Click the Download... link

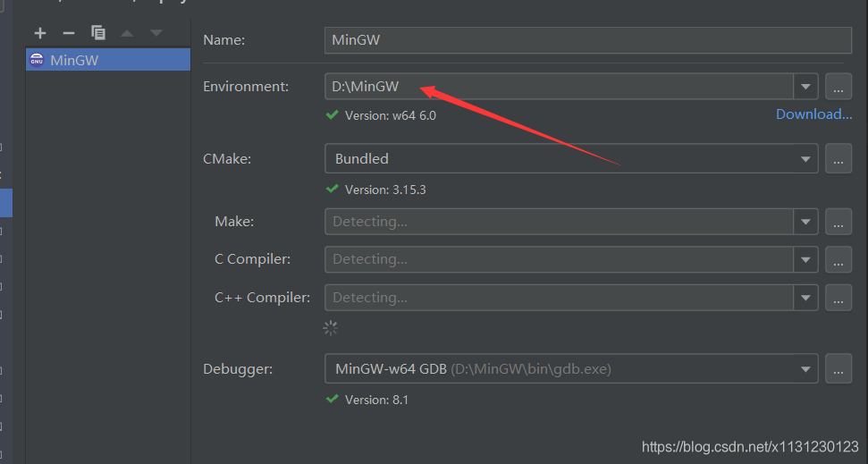(813, 114)
